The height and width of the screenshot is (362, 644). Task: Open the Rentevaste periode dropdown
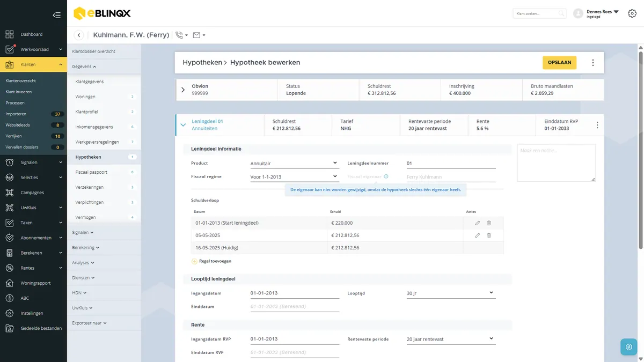click(451, 339)
